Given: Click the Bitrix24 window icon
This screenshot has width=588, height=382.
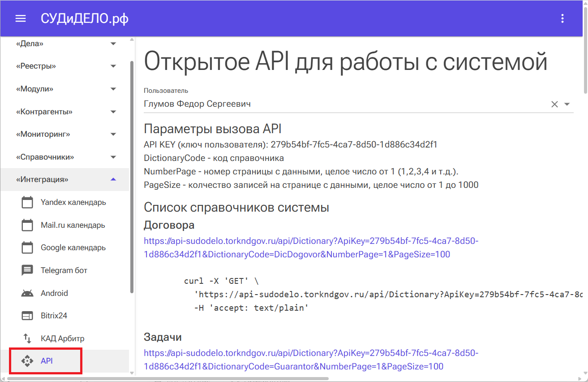Looking at the screenshot, I should click(27, 316).
